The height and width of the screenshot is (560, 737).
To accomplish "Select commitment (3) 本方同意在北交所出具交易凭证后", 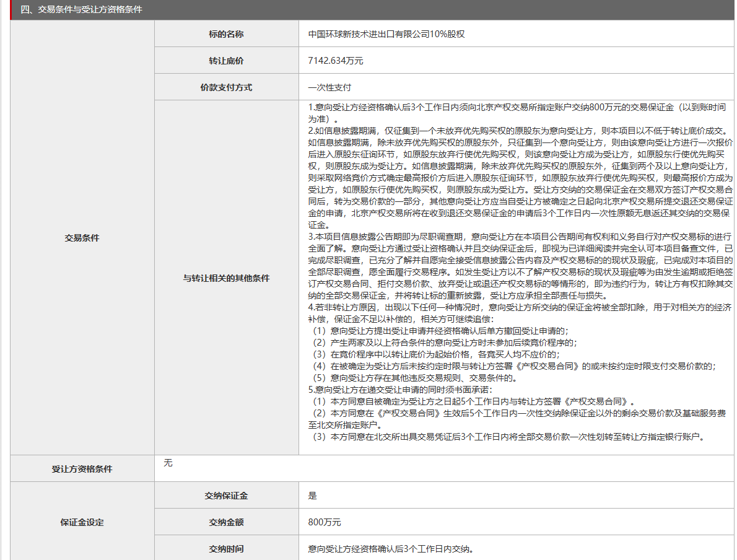I will [510, 437].
